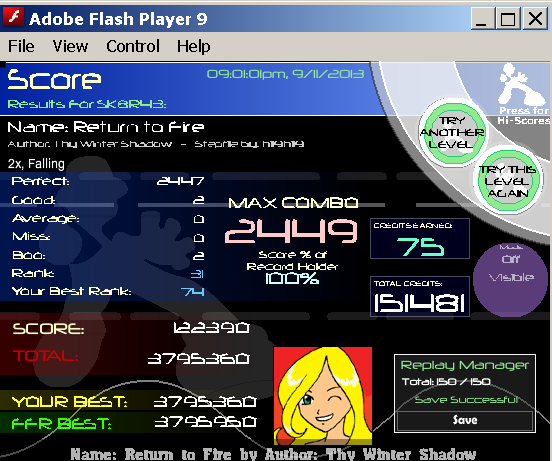Image resolution: width=552 pixels, height=461 pixels.
Task: Select the green Try Another Level circle
Action: click(x=452, y=133)
